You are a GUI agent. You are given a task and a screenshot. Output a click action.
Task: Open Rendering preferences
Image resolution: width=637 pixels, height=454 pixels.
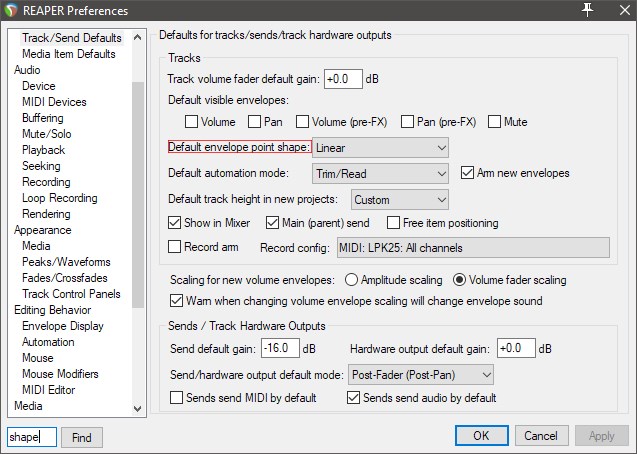point(46,214)
